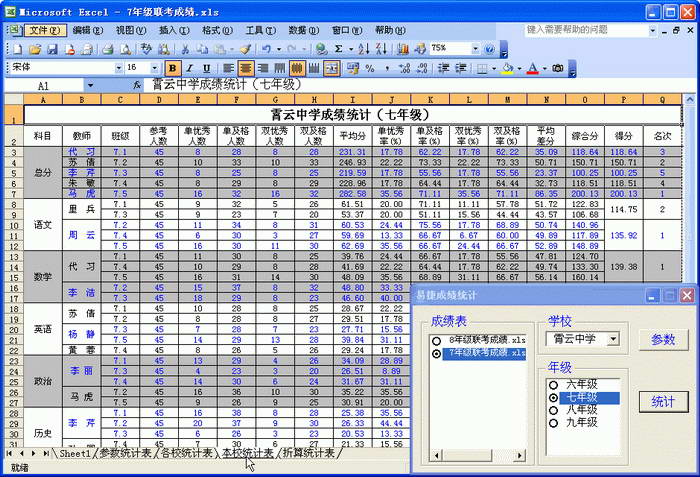Click the 统计 button in dialog
This screenshot has height=477, width=700.
[663, 402]
